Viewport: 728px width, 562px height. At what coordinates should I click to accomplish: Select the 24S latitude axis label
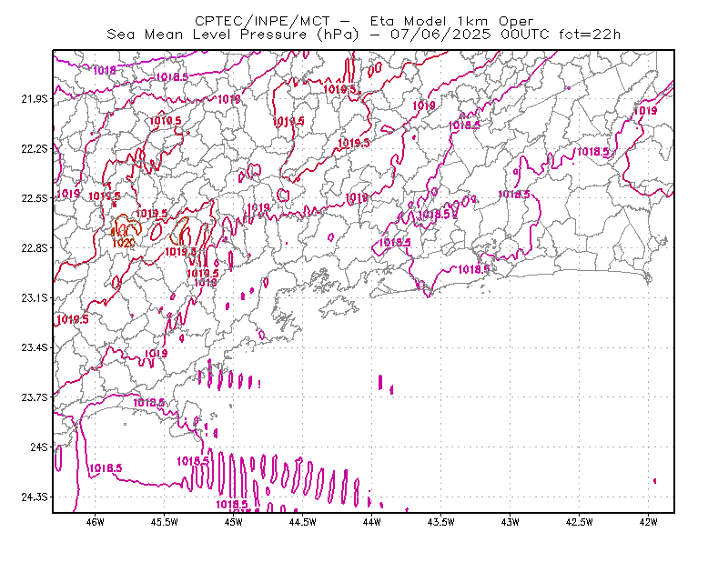[x=39, y=447]
